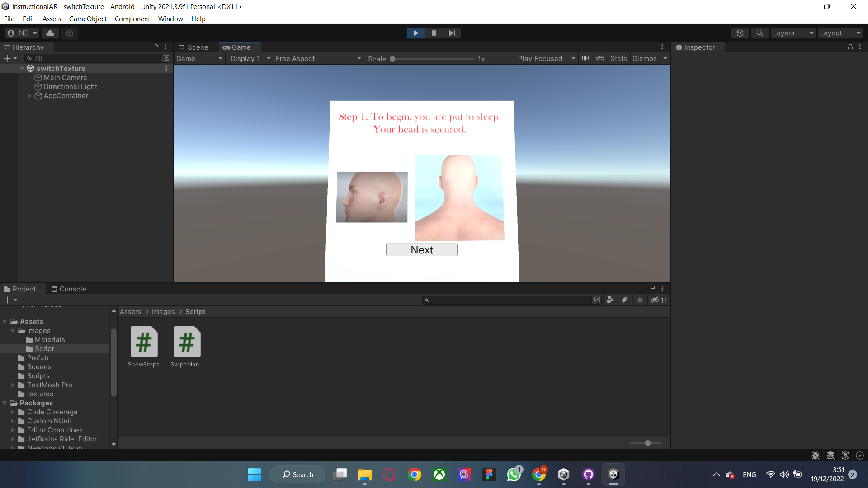Lock the Inspector panel
Screen dimensions: 868x488
tap(850, 47)
